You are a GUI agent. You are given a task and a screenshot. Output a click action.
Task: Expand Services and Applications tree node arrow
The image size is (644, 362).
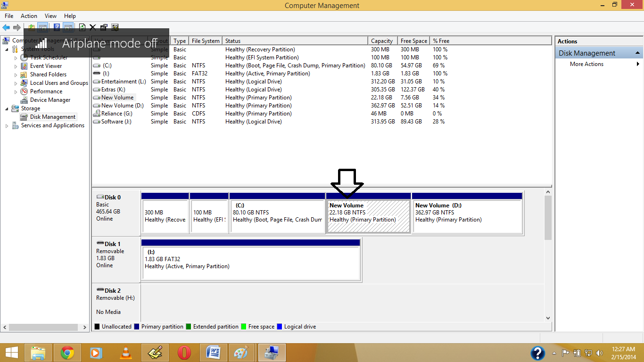click(7, 125)
